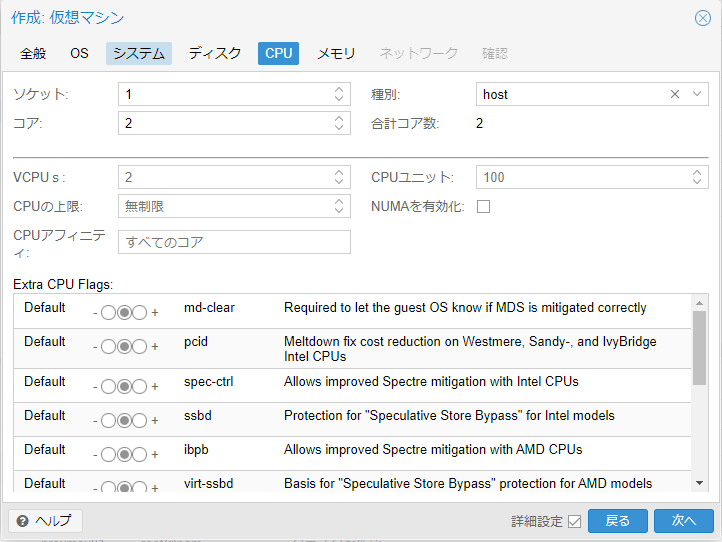722x542 pixels.
Task: Enable the ssbd flag plus radio button
Action: [140, 421]
